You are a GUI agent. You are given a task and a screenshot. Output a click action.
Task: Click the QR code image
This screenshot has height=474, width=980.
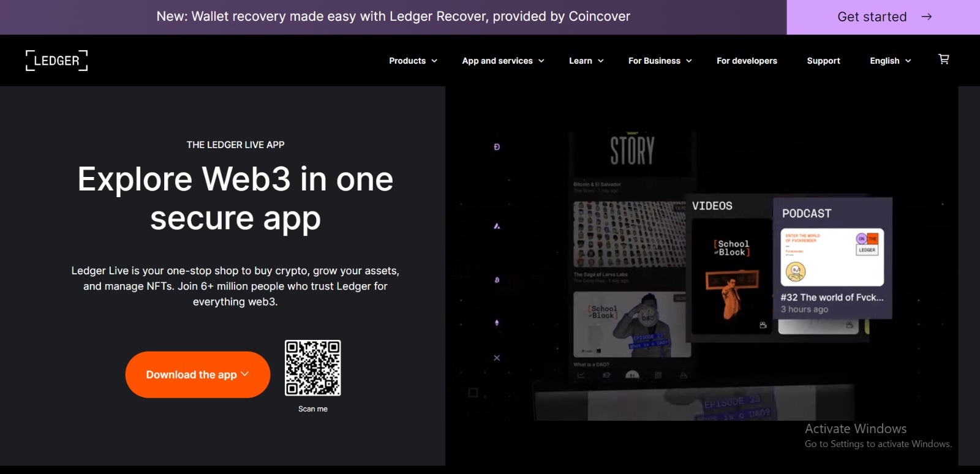313,367
